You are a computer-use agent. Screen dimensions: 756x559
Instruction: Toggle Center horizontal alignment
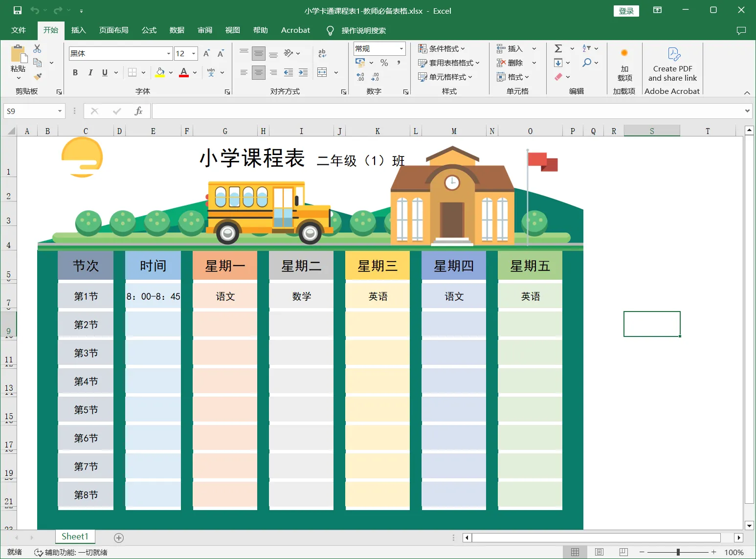coord(259,72)
